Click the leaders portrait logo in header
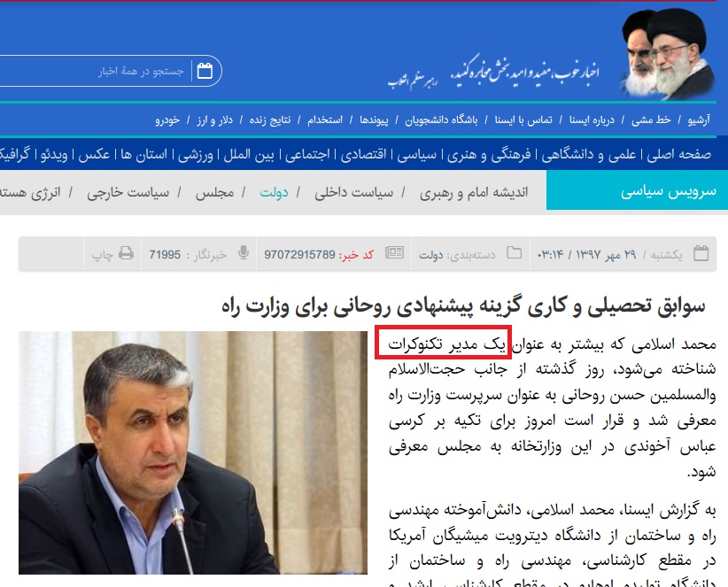 click(x=668, y=54)
